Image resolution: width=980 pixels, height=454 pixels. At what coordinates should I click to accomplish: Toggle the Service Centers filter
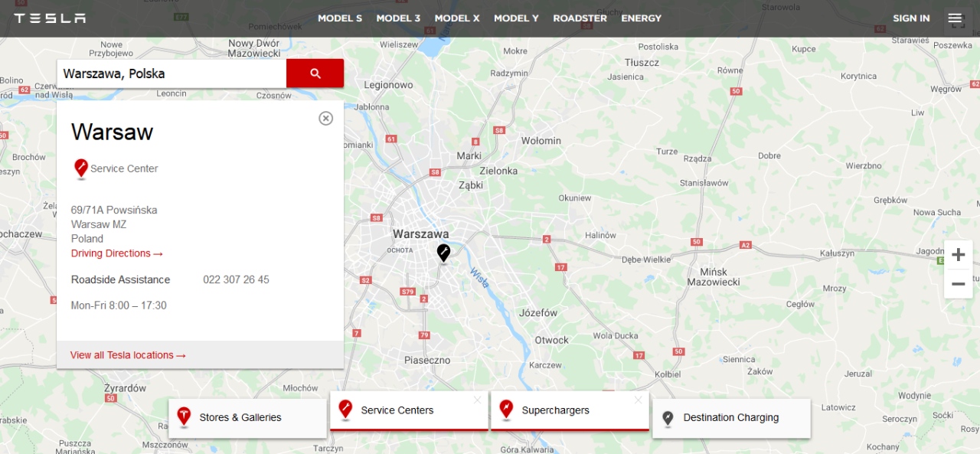pyautogui.click(x=409, y=410)
